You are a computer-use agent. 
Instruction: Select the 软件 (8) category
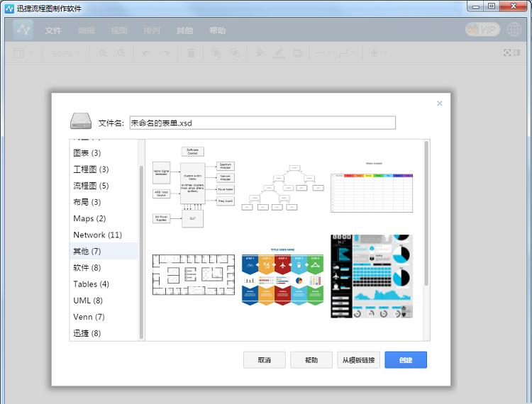[104, 268]
